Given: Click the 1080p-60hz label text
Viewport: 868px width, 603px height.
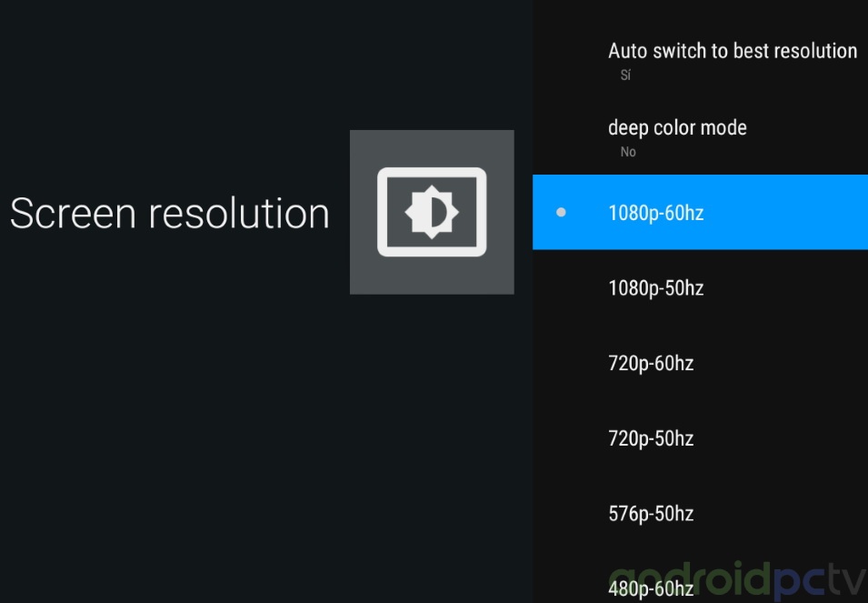Looking at the screenshot, I should (x=655, y=213).
